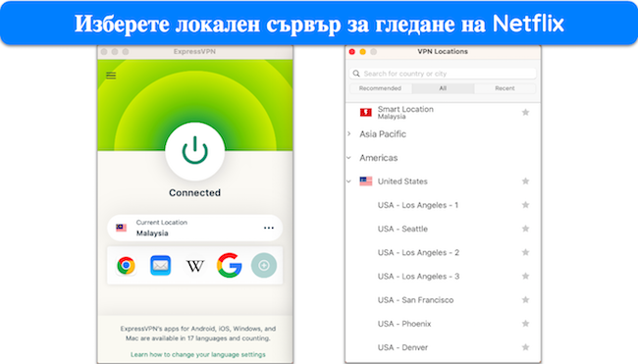Launch the Chrome shortcut
638x364 pixels.
(127, 266)
